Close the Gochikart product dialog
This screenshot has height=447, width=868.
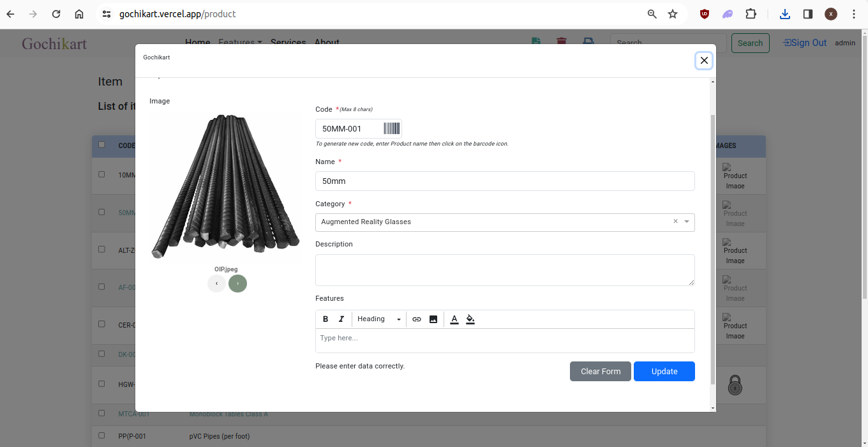pos(704,60)
